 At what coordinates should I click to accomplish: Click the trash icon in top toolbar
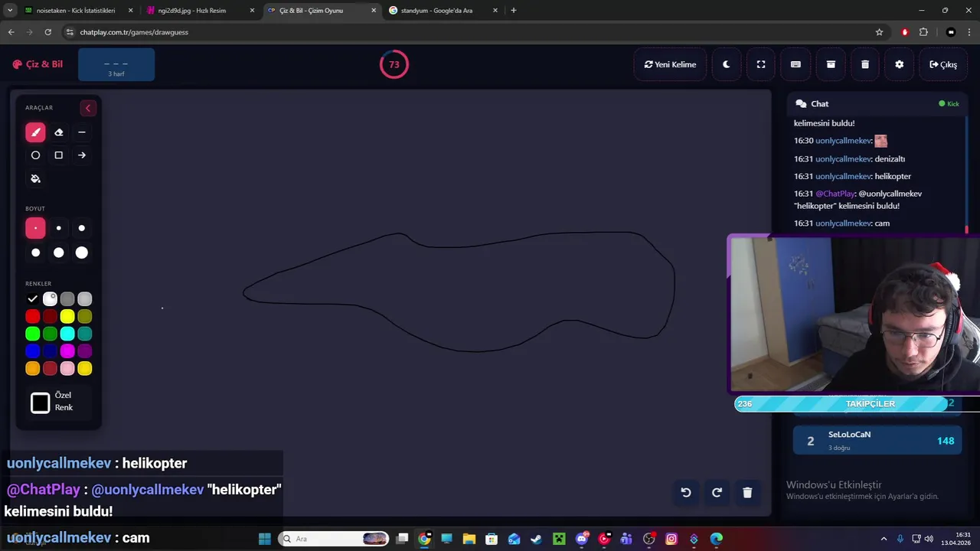tap(865, 64)
